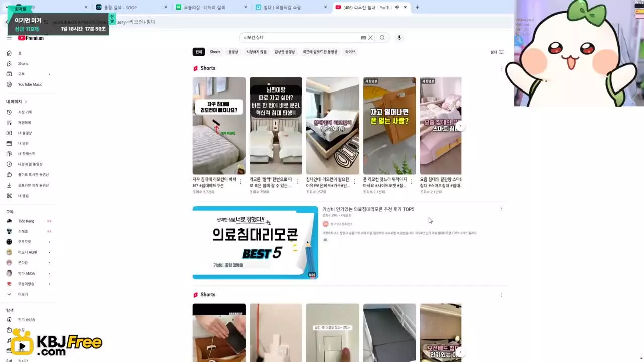Screen dimensions: 644x362
Task: Open the more-options menu for top Shorts shelf
Action: point(502,68)
